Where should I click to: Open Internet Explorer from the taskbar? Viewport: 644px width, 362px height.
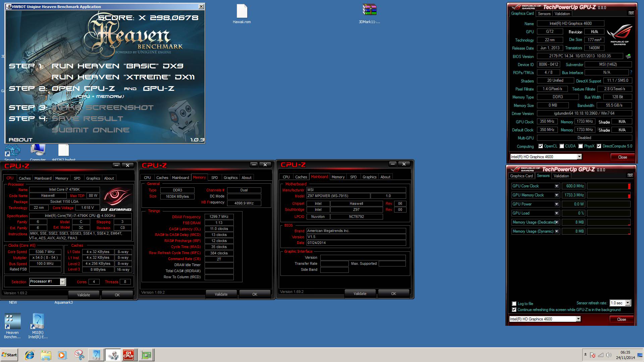(x=30, y=355)
